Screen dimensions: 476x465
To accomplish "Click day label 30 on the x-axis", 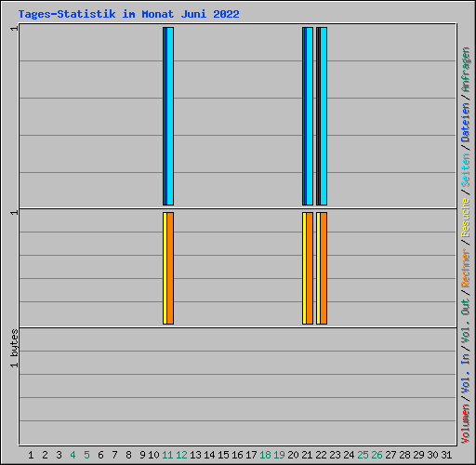I will point(432,455).
